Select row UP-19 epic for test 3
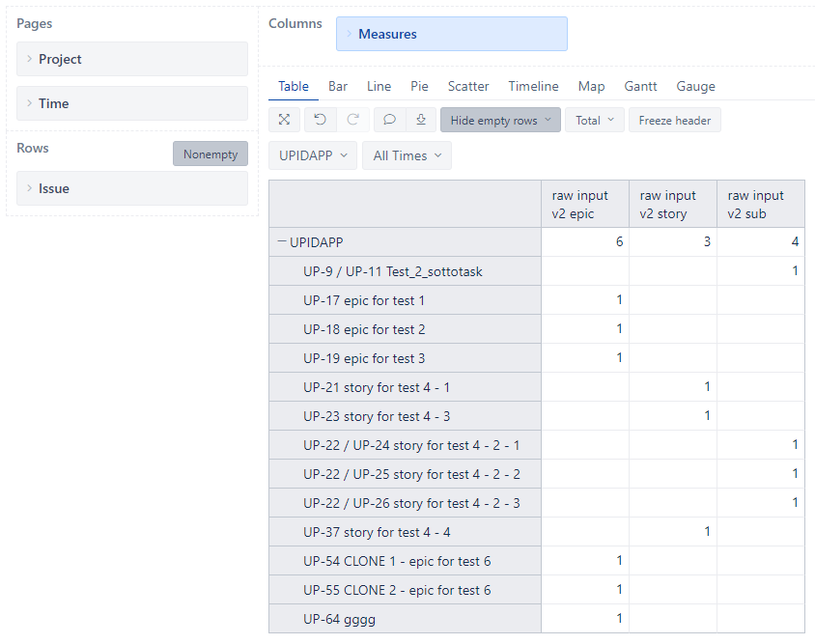The width and height of the screenshot is (815, 644). coord(405,358)
